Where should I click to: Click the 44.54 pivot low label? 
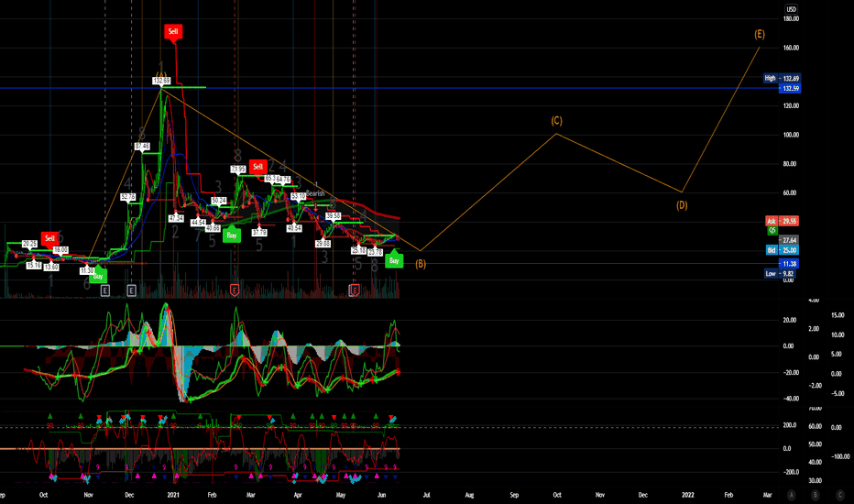pos(198,223)
